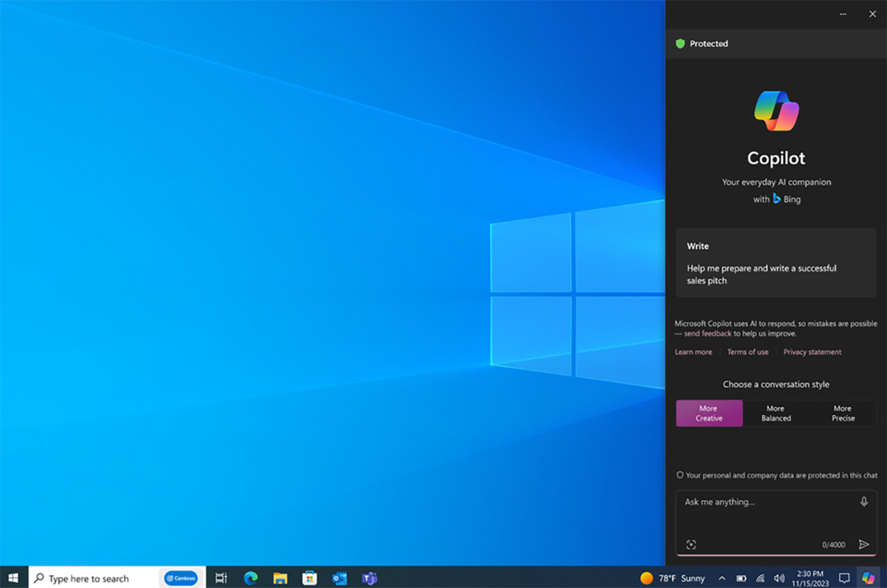Open the add screenshot icon in chat box

(x=691, y=545)
